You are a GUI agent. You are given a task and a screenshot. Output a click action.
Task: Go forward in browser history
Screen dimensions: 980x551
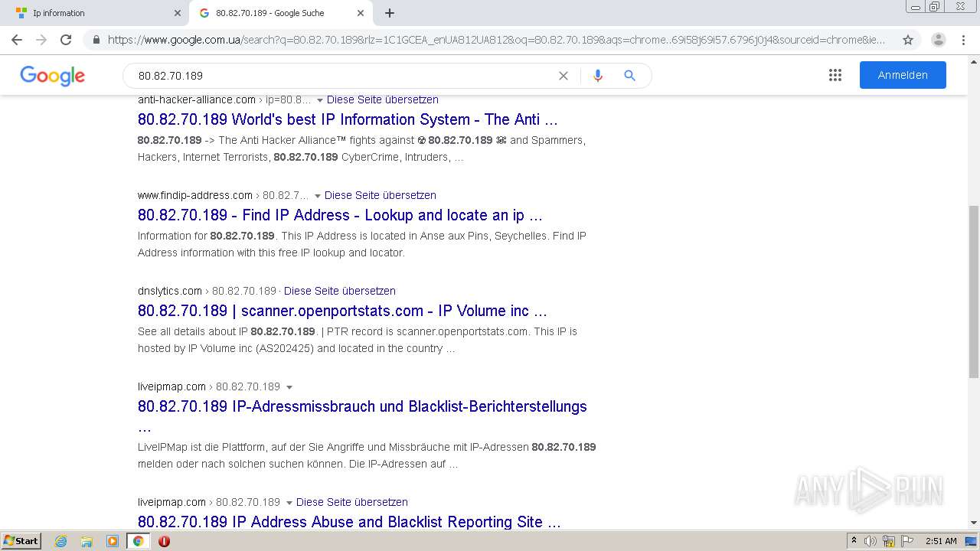[x=41, y=40]
